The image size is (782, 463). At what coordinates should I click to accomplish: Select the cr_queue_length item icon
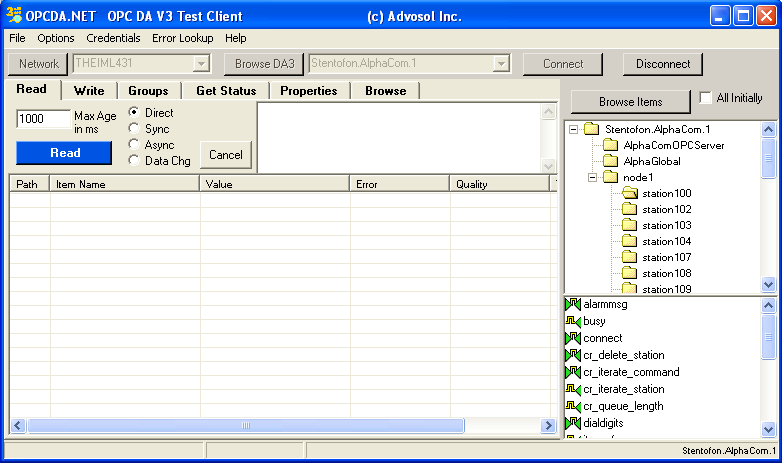[x=572, y=406]
